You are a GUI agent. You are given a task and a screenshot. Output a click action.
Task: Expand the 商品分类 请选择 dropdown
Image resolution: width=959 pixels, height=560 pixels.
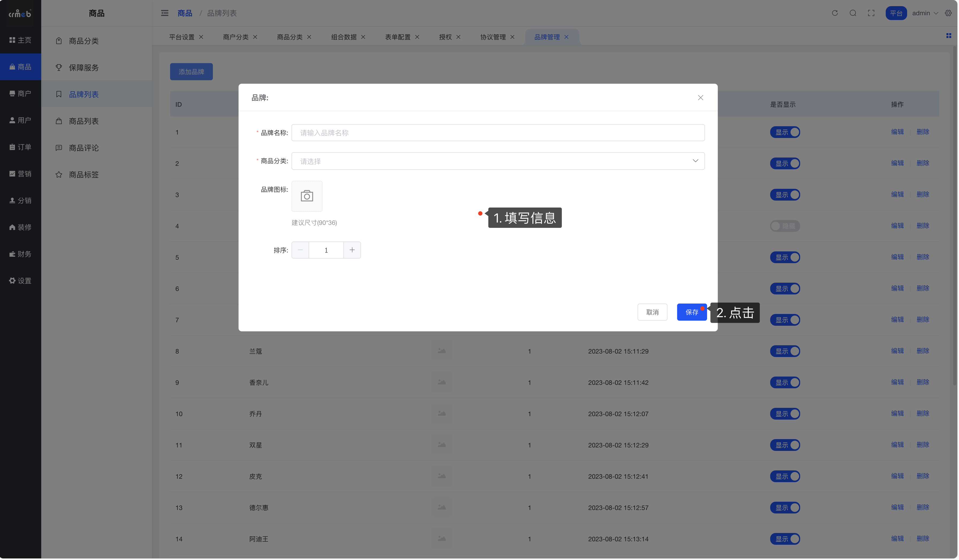click(498, 161)
